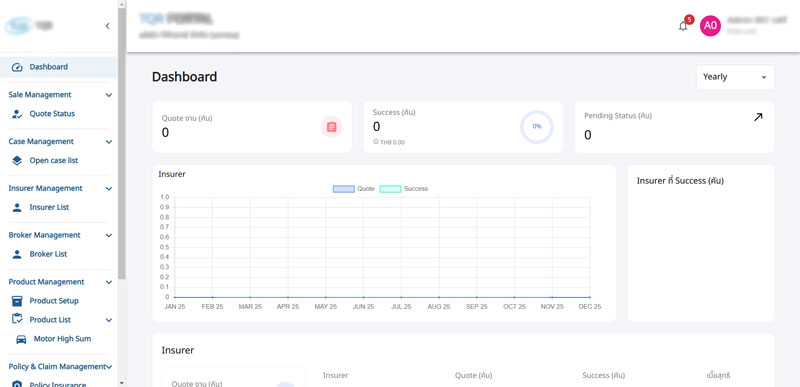This screenshot has height=387, width=800.
Task: Click the Quote card zero value
Action: tap(165, 133)
